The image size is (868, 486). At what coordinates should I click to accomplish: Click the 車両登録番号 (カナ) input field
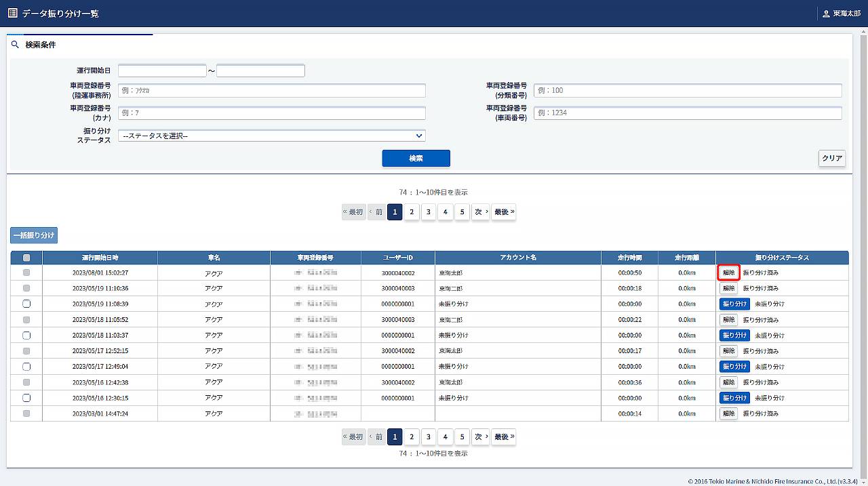pyautogui.click(x=271, y=113)
